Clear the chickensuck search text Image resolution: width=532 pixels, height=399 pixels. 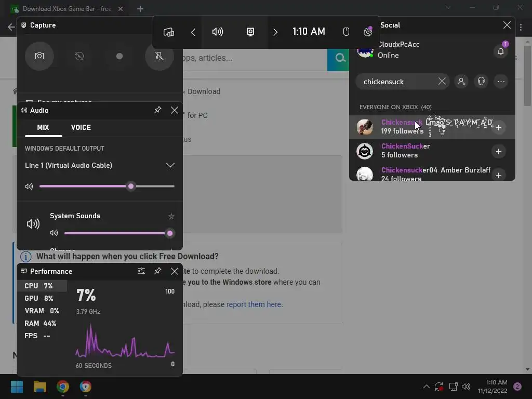click(442, 82)
